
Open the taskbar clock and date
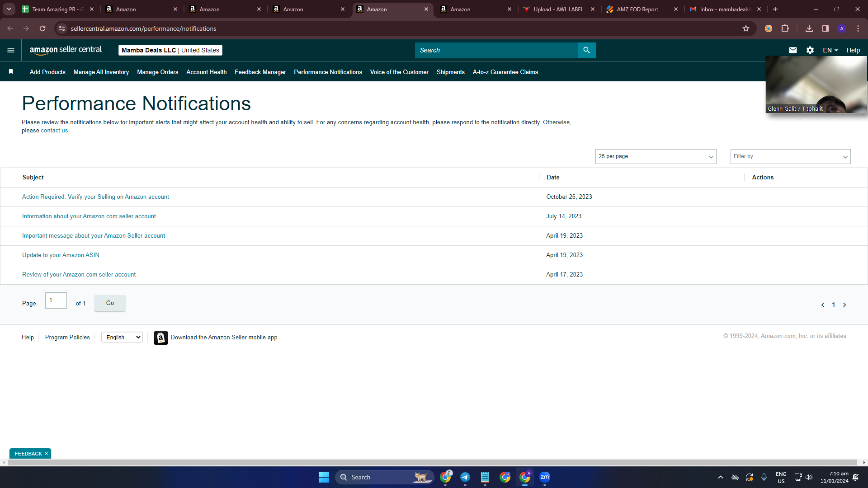pyautogui.click(x=835, y=477)
